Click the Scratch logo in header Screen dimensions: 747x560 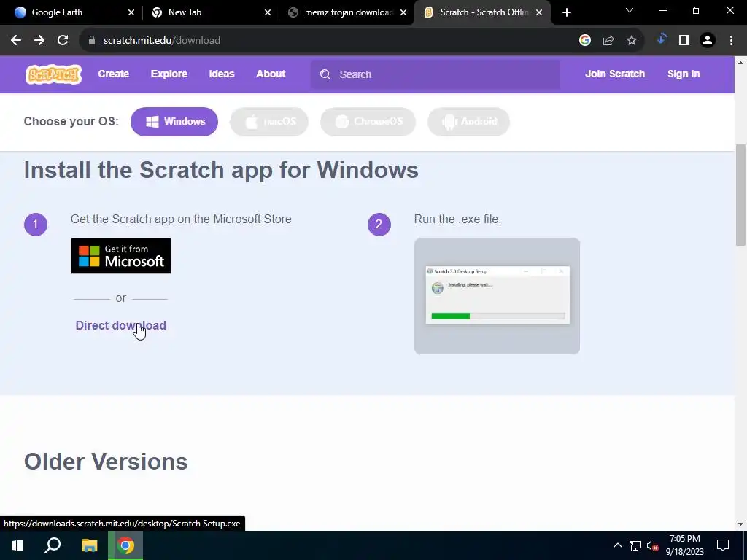click(x=53, y=74)
